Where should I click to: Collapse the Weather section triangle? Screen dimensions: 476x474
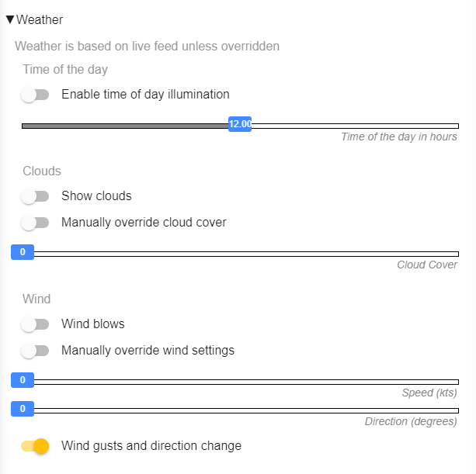[x=10, y=19]
